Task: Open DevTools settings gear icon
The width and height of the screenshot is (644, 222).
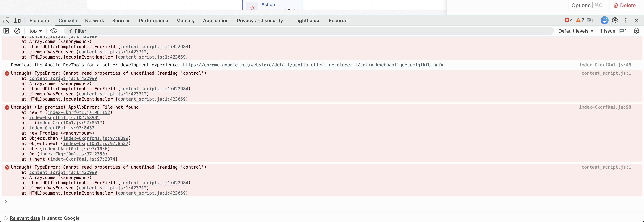Action: pos(615,21)
